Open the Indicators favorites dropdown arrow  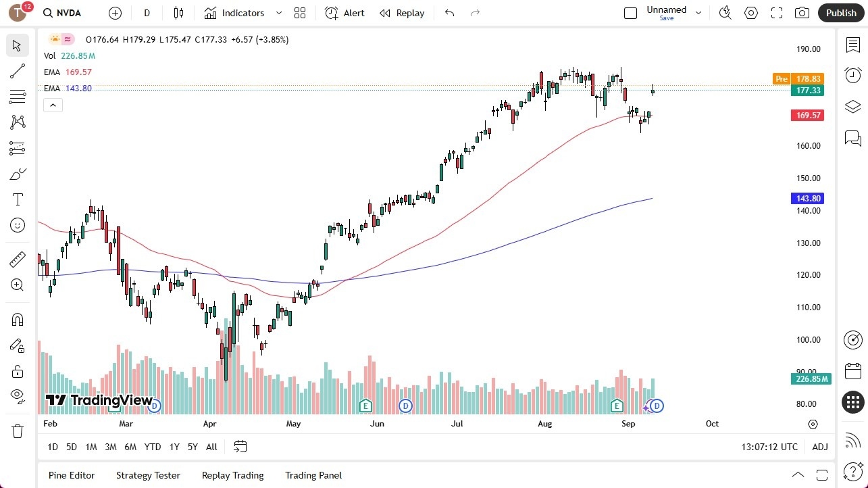278,12
